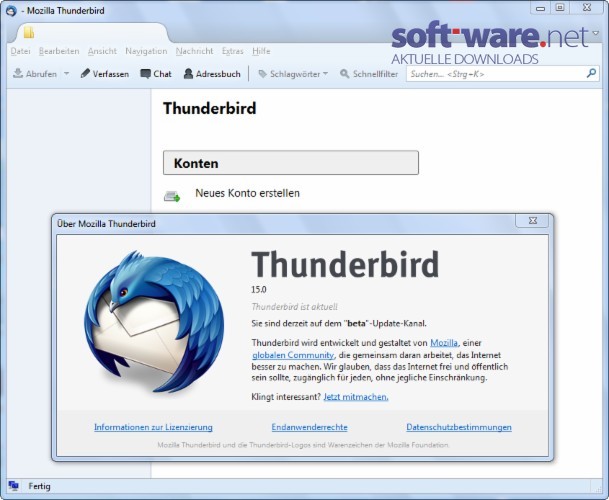The width and height of the screenshot is (609, 500).
Task: Click the version number 15.0
Action: pos(259,289)
